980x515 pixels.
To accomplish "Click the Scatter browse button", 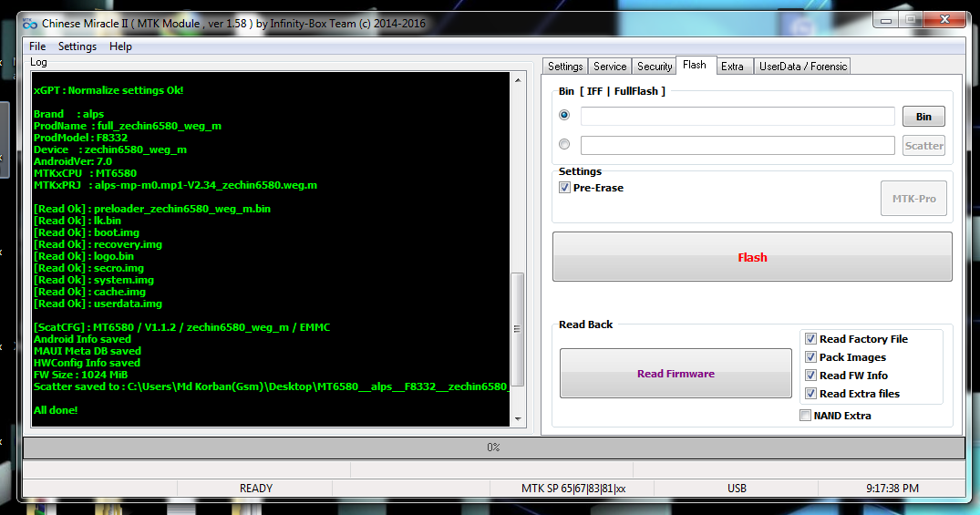I will point(923,146).
